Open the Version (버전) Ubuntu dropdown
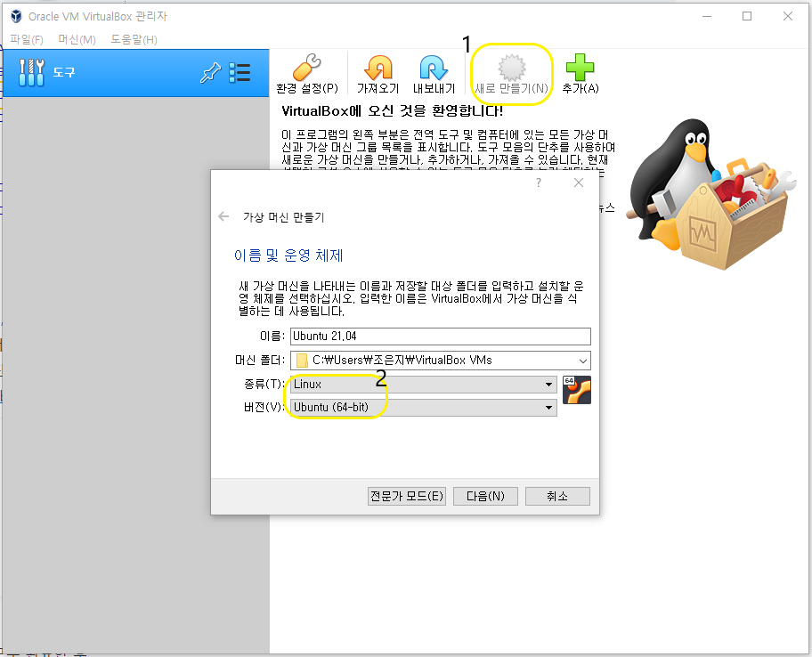This screenshot has width=812, height=657. [x=423, y=408]
